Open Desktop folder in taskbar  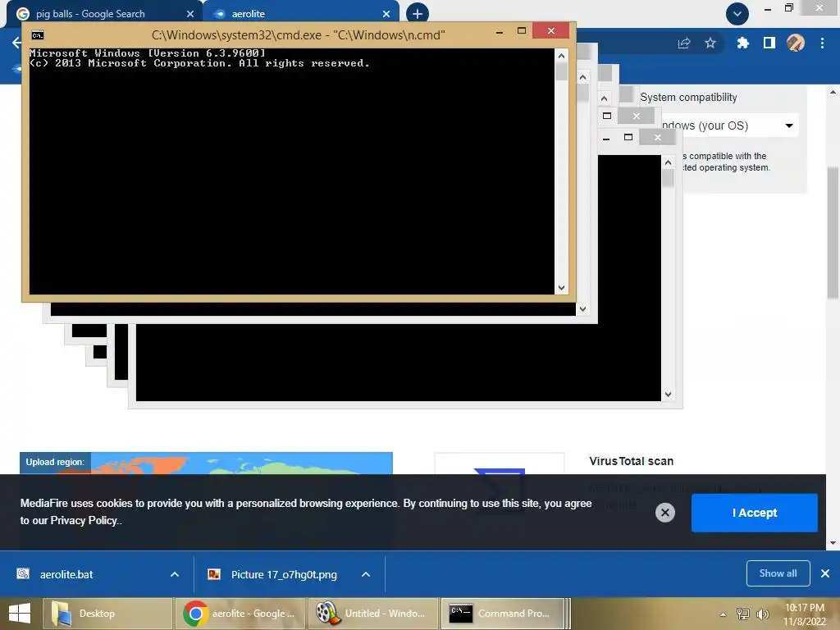coord(107,614)
